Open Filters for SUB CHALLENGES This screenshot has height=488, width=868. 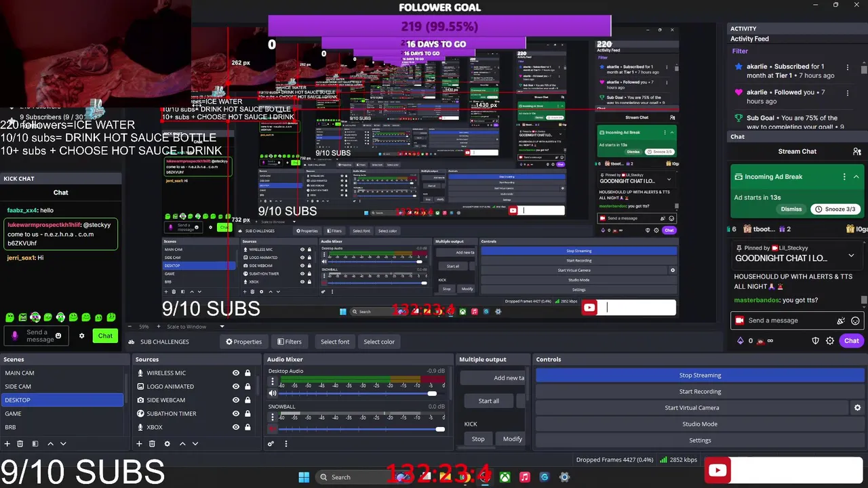coord(289,342)
